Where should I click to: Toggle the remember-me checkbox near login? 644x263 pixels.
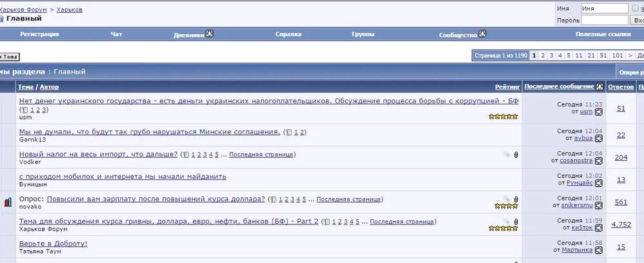click(636, 8)
